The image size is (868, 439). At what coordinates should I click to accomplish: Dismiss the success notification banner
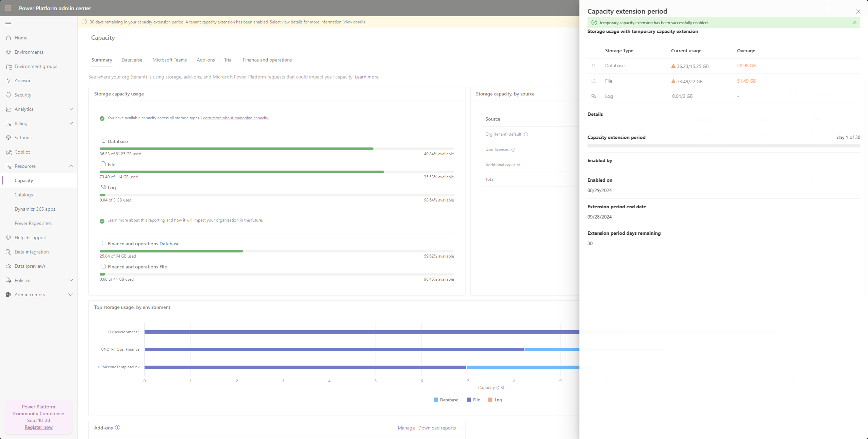[854, 22]
